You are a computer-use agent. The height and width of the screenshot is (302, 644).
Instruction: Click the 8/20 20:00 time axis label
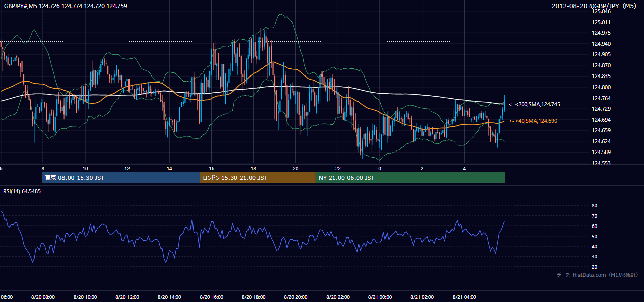pos(296,297)
